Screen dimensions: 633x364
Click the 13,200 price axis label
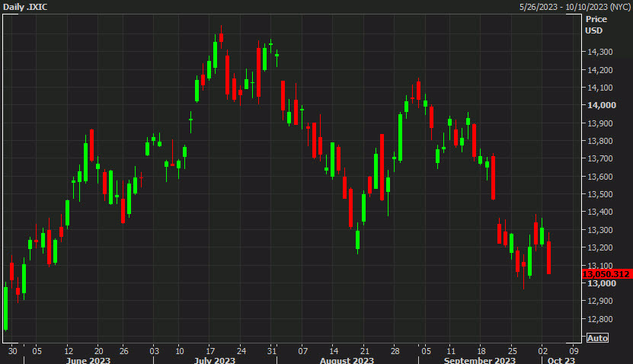600,247
